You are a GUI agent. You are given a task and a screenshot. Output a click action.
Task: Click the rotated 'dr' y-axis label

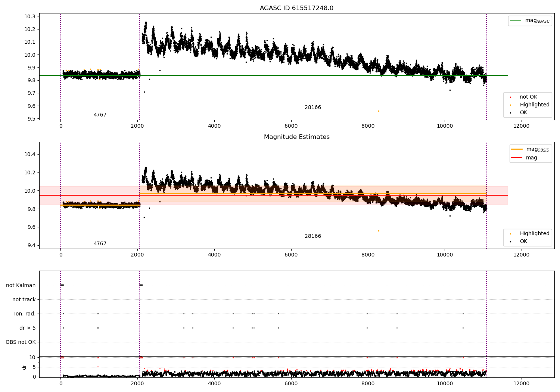tap(24, 367)
